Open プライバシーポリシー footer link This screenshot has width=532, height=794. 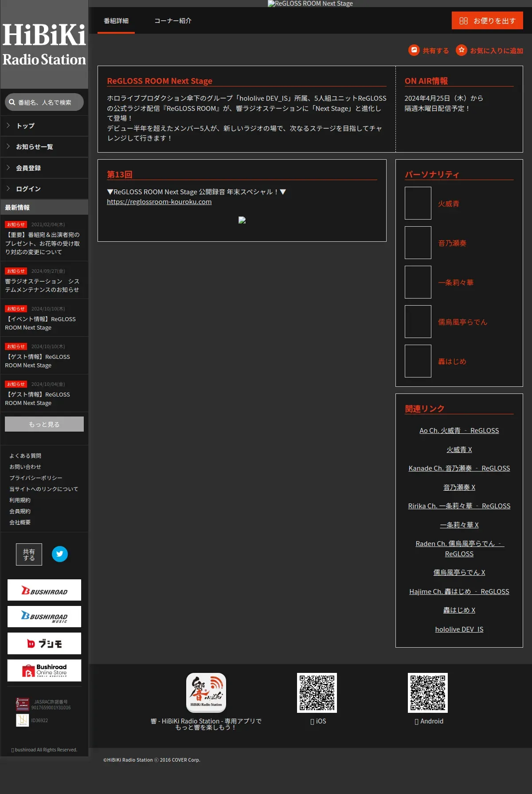tap(36, 478)
